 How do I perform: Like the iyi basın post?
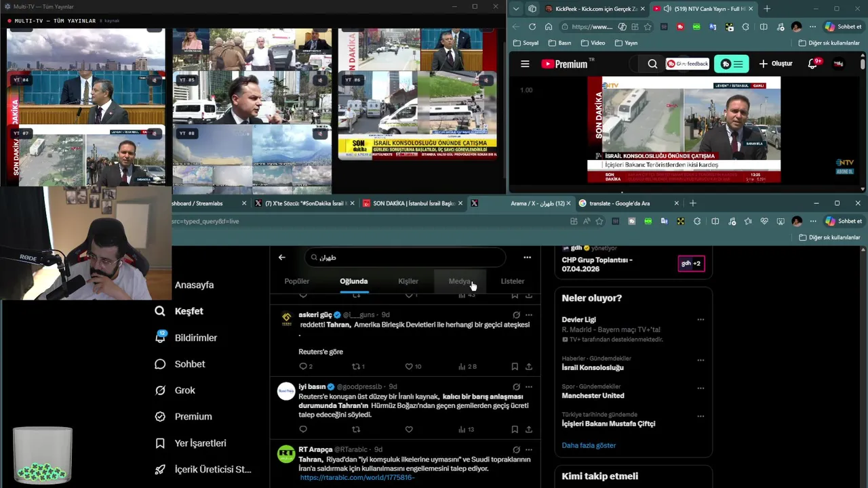pyautogui.click(x=409, y=430)
